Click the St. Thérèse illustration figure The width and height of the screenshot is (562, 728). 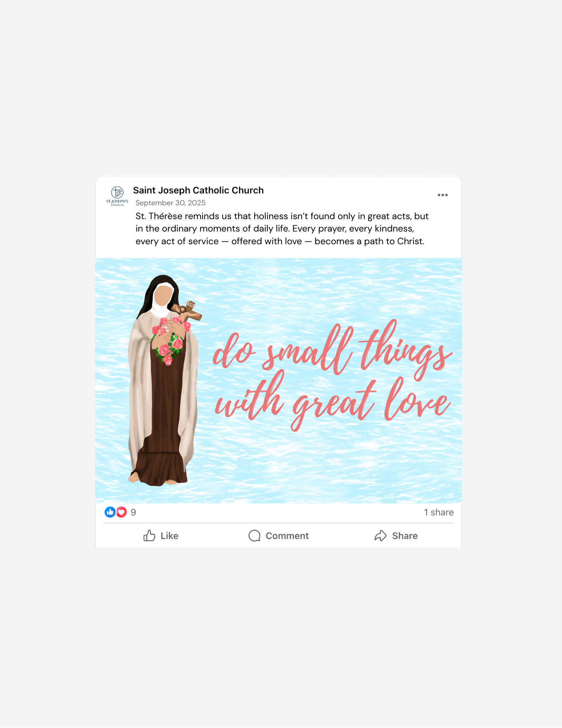163,380
